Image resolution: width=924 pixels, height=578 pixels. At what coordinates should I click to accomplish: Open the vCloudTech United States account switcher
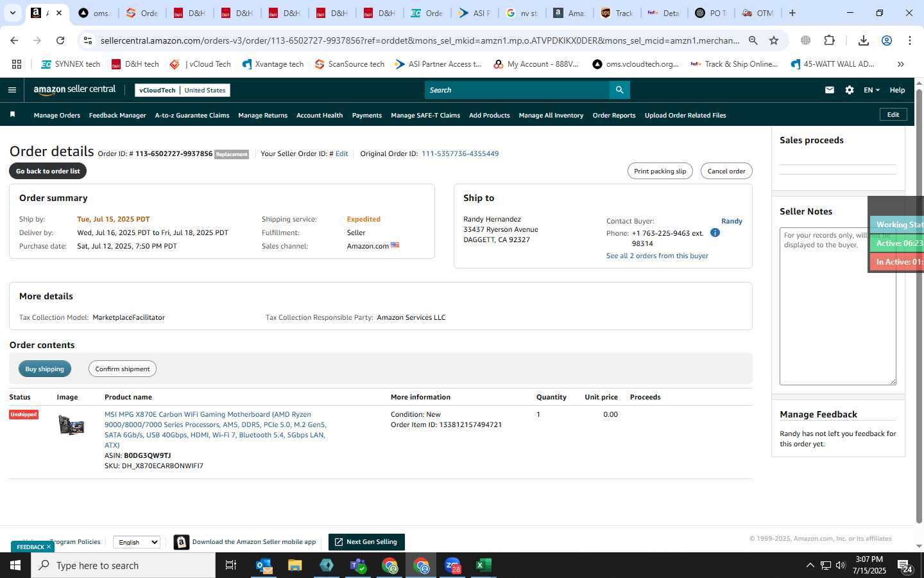click(182, 90)
